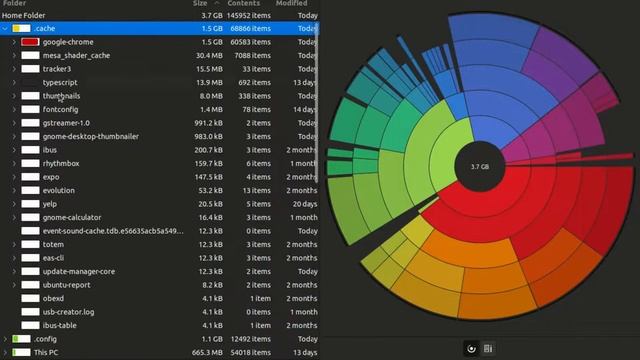Click the 15.5 MB size of tracker3

pos(209,69)
